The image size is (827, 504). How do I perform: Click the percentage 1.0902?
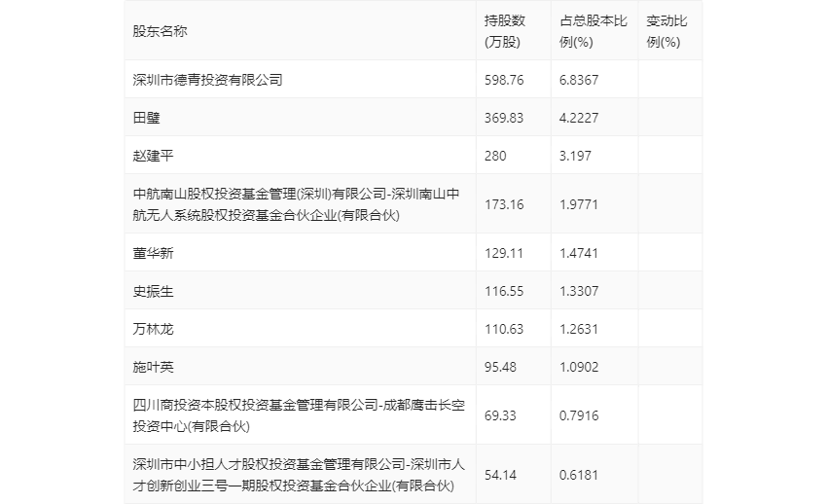(579, 367)
